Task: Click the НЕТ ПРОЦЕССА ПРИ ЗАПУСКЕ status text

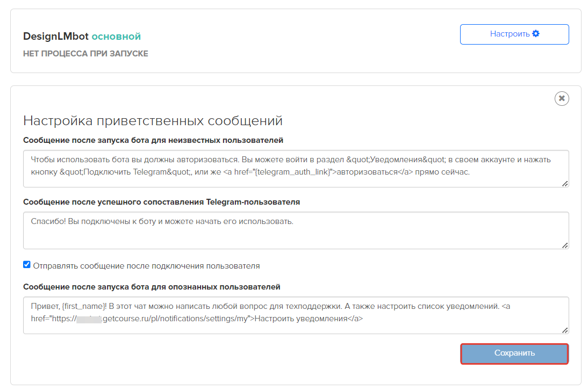Action: tap(85, 54)
